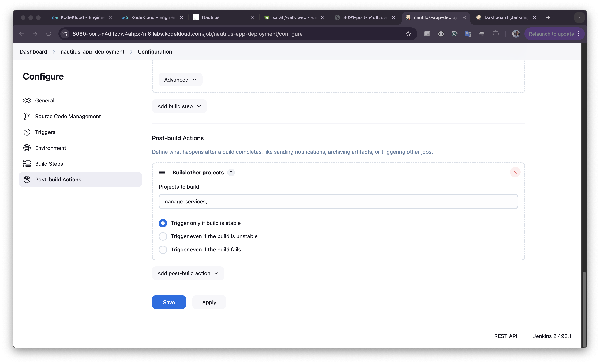600x364 pixels.
Task: Click the Projects to build input field
Action: tap(338, 202)
